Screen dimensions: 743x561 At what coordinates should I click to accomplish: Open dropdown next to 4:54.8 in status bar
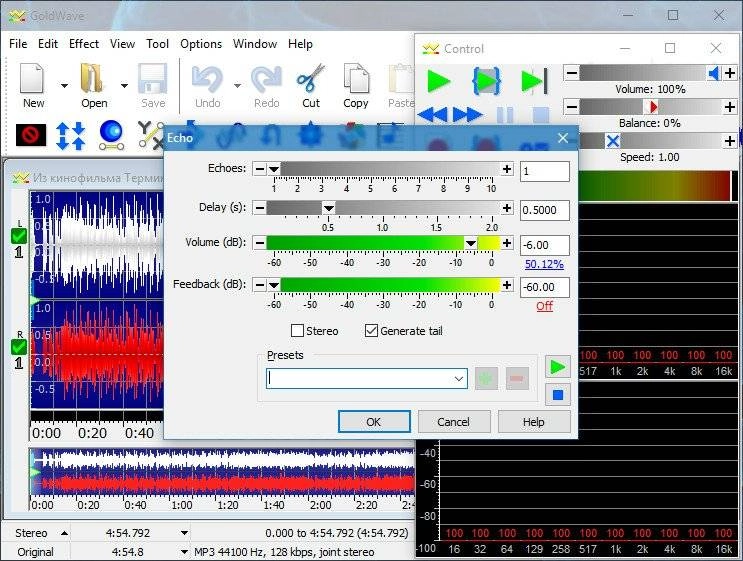click(184, 552)
